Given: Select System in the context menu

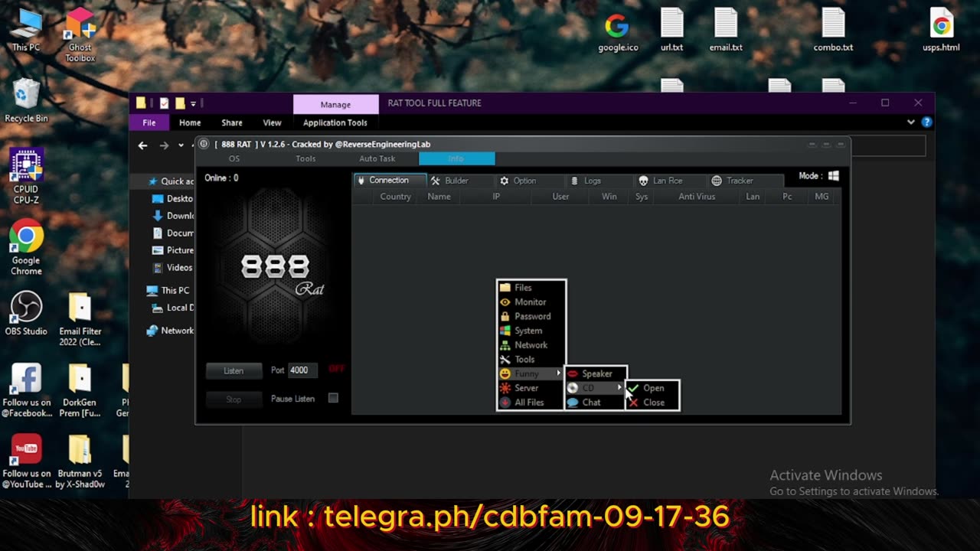Looking at the screenshot, I should (531, 331).
